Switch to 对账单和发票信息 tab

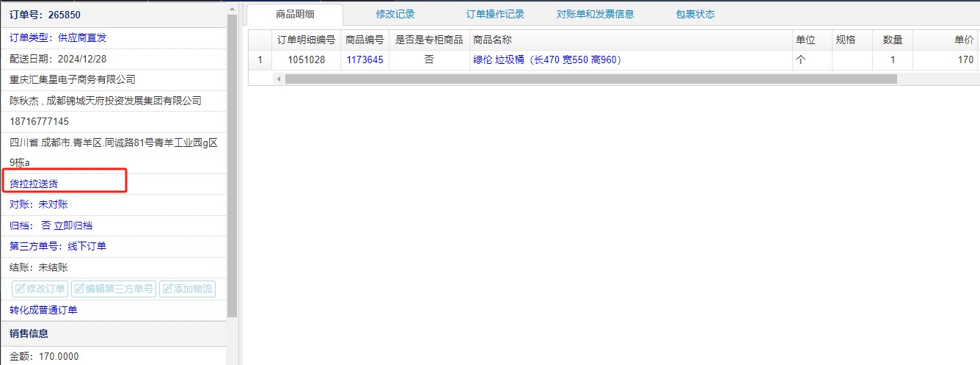[595, 14]
